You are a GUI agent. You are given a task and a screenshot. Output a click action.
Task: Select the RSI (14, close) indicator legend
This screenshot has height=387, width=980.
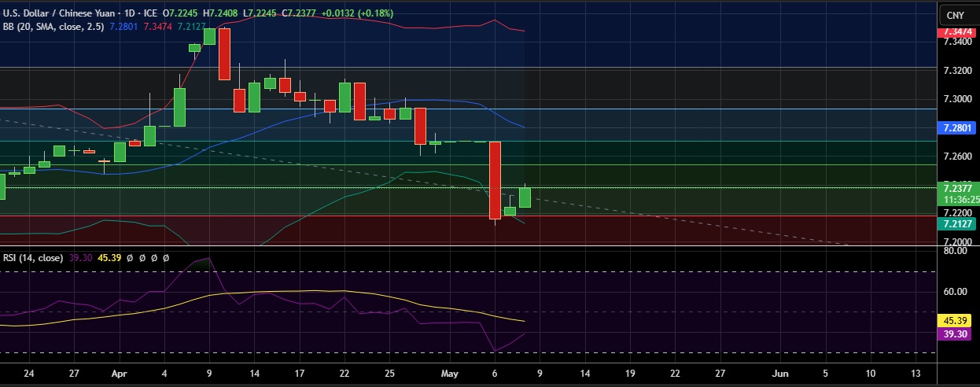33,257
